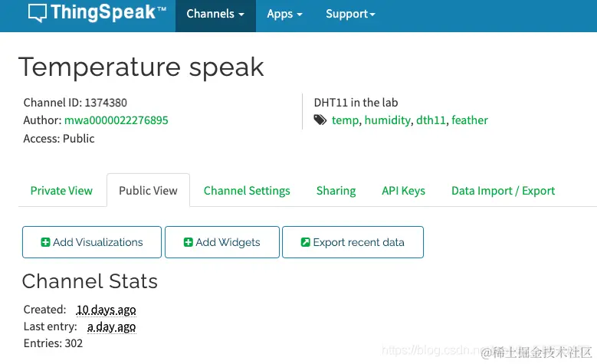Click the dth11 tag link

(x=431, y=120)
